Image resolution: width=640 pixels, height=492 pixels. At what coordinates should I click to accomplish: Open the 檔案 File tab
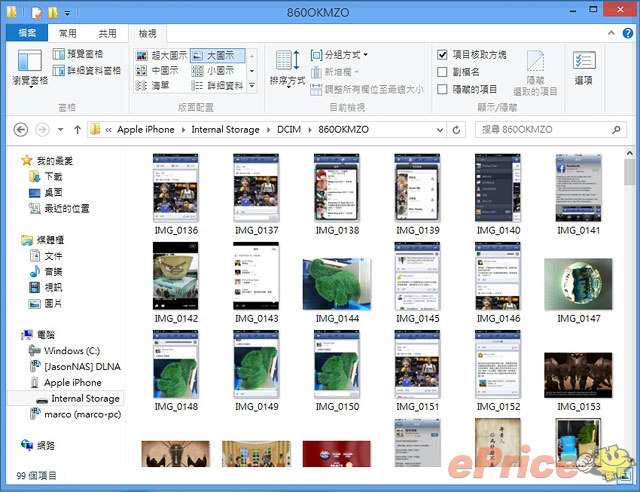click(x=27, y=33)
